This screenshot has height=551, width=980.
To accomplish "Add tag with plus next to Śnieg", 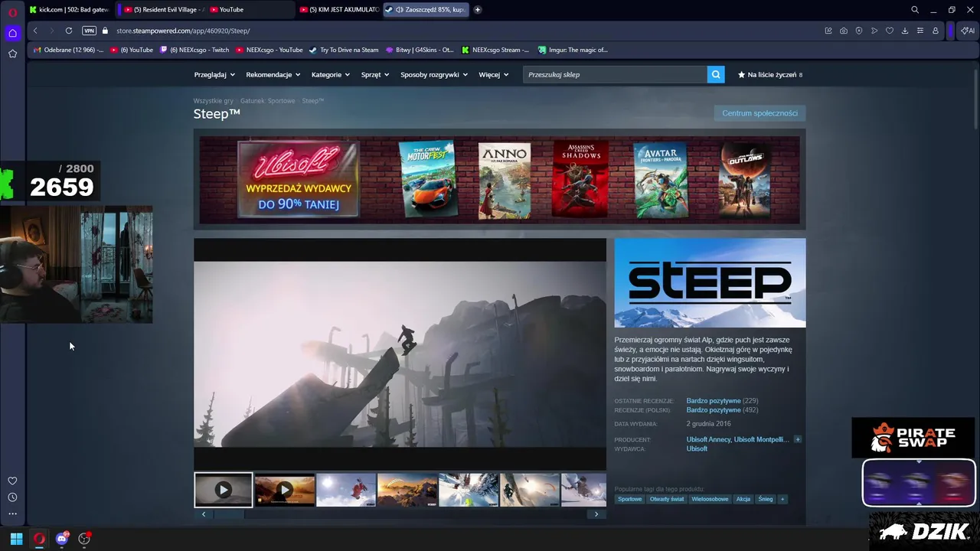I will tap(782, 499).
